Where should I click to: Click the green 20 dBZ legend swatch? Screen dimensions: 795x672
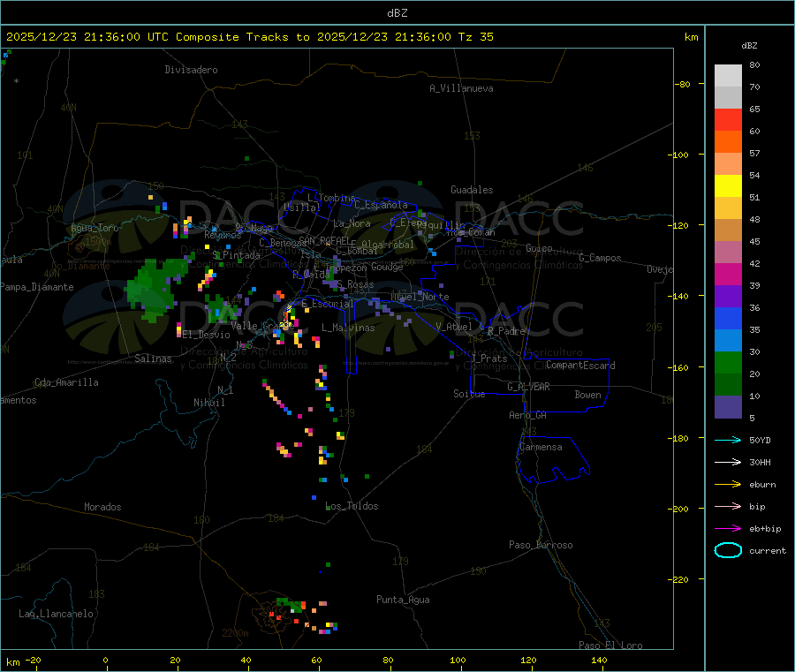pyautogui.click(x=728, y=362)
